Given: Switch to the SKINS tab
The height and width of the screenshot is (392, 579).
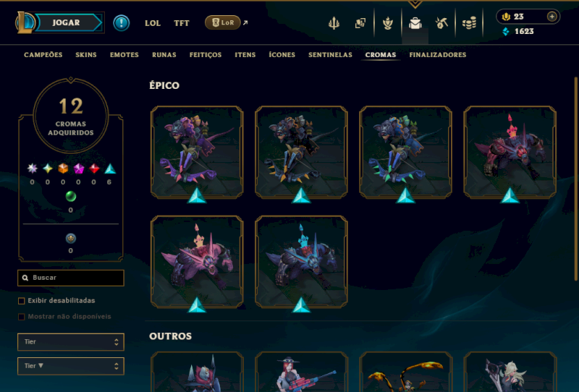Looking at the screenshot, I should coord(86,55).
